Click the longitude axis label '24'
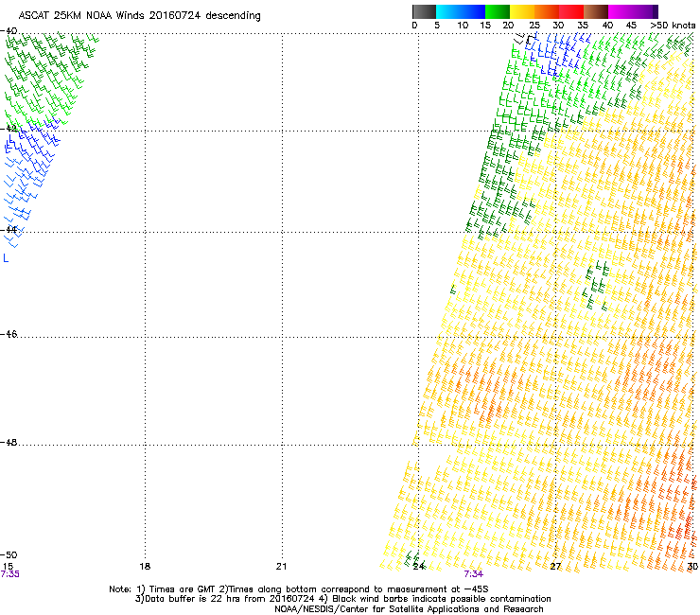Viewport: 700px width, 615px height. (419, 567)
